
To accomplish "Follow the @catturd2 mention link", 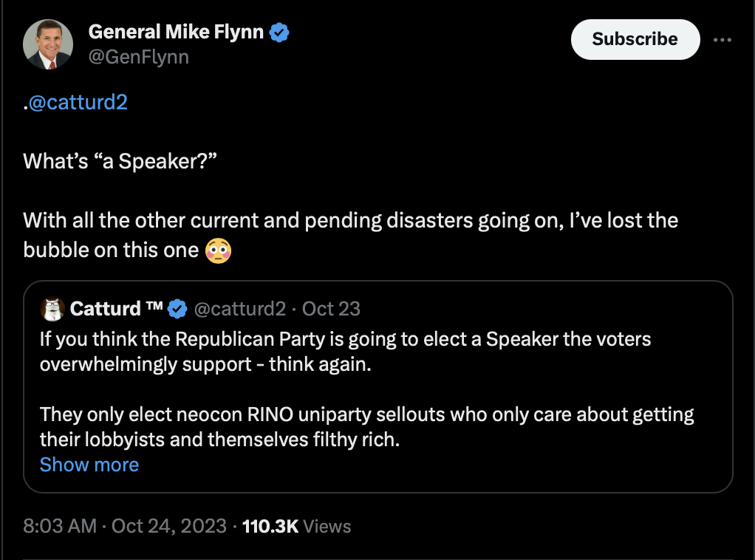I will click(78, 102).
